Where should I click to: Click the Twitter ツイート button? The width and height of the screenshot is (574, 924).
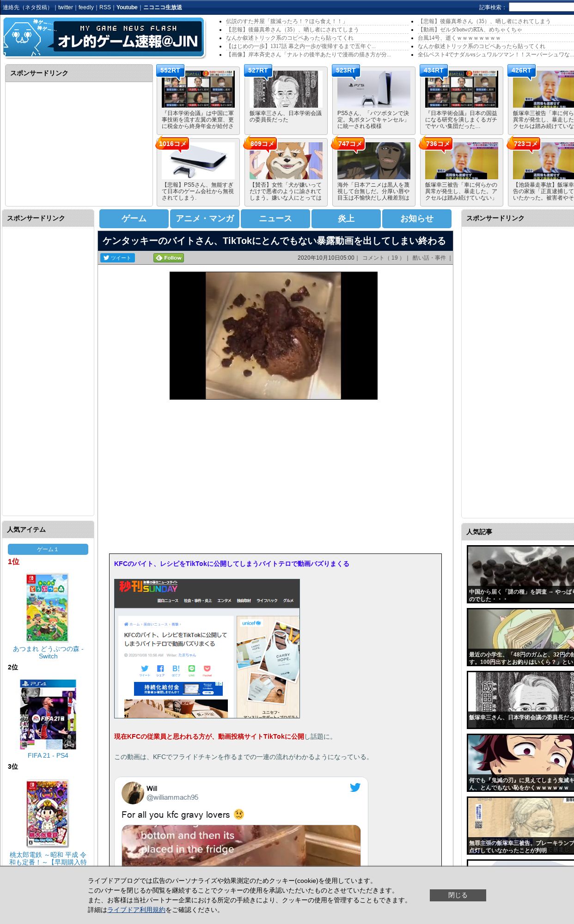[117, 258]
